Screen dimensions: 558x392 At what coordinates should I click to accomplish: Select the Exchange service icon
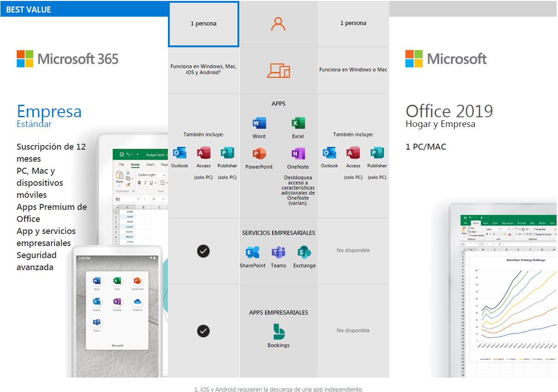[x=304, y=253]
